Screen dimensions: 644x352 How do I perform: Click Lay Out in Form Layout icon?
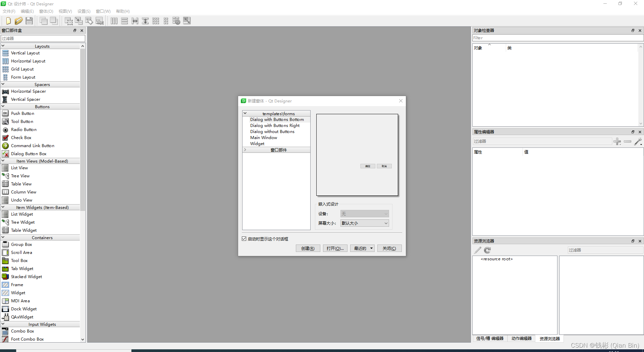point(166,21)
